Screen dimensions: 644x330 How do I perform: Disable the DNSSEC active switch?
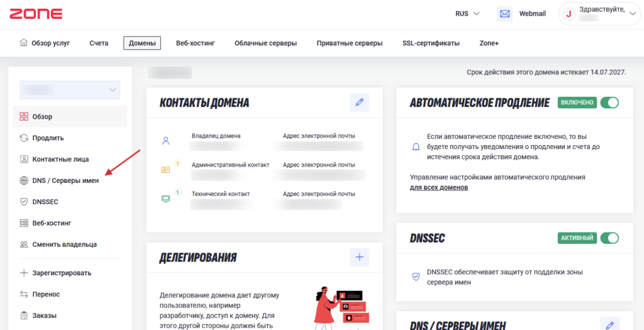609,238
